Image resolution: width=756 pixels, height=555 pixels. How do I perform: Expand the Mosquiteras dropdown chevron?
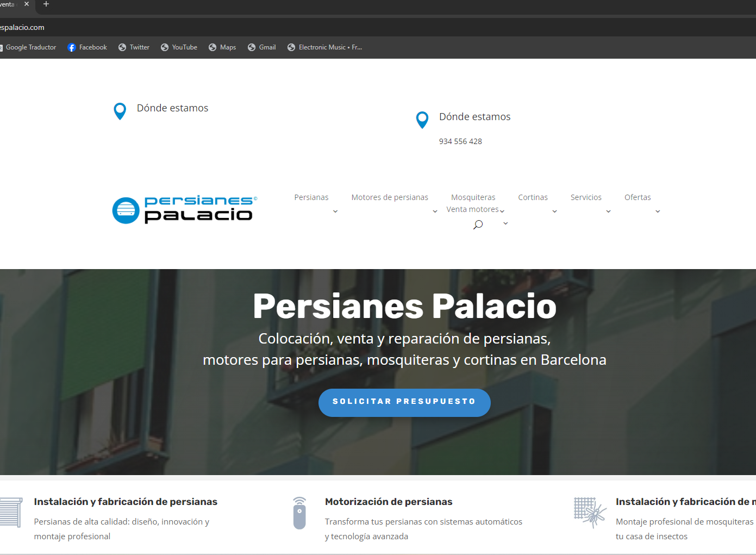[502, 211]
